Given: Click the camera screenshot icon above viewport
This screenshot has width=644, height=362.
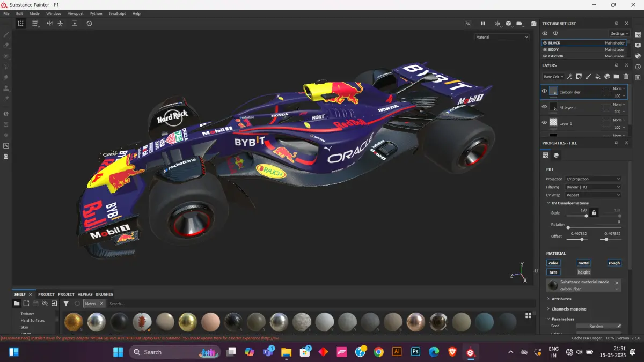Looking at the screenshot, I should pyautogui.click(x=533, y=24).
